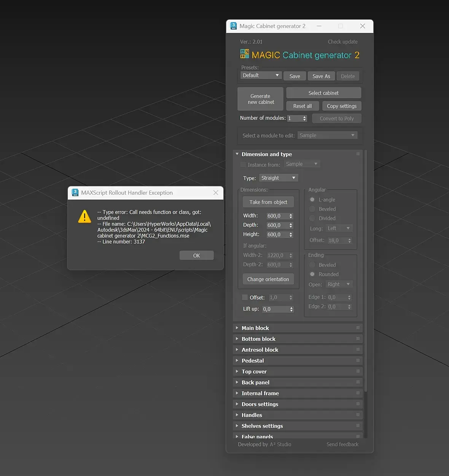
Task: Click the Delete preset button
Action: coord(348,76)
